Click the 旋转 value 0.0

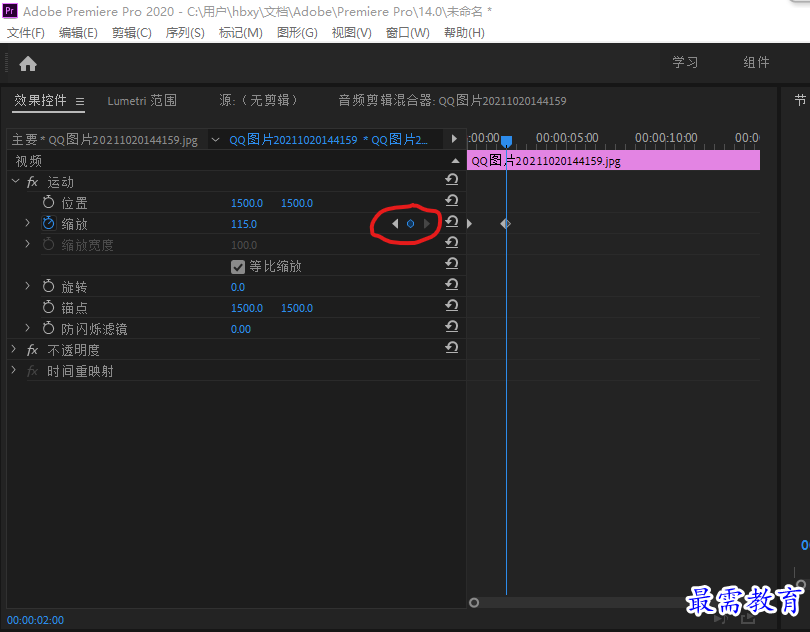[x=238, y=287]
